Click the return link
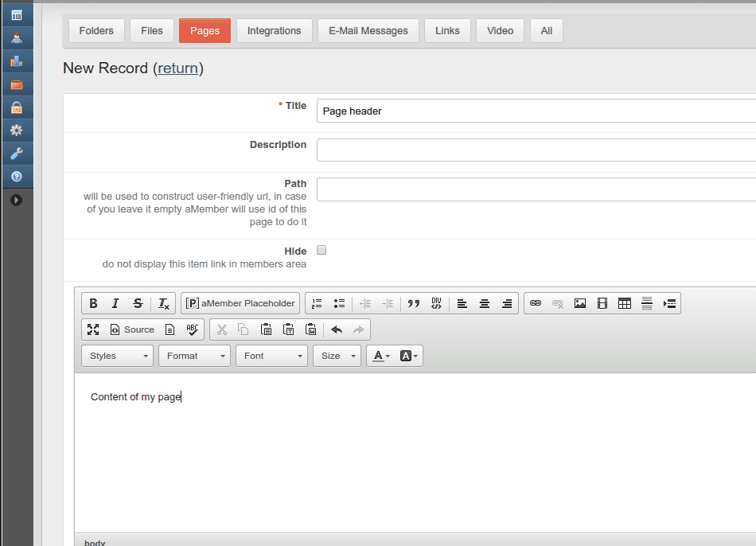Image resolution: width=756 pixels, height=546 pixels. click(178, 68)
